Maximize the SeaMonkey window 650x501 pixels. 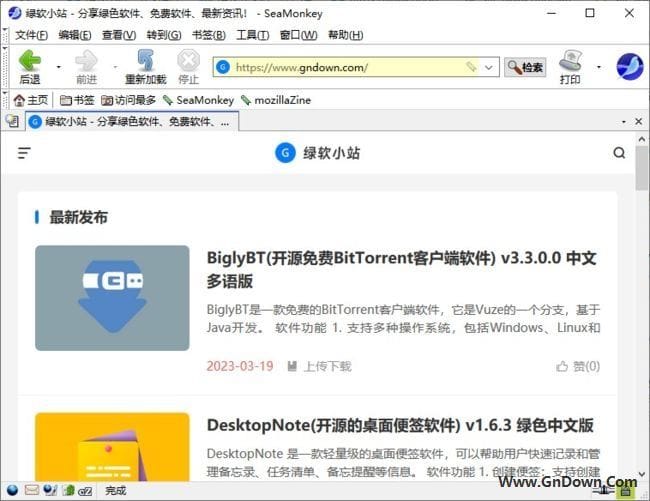click(590, 13)
